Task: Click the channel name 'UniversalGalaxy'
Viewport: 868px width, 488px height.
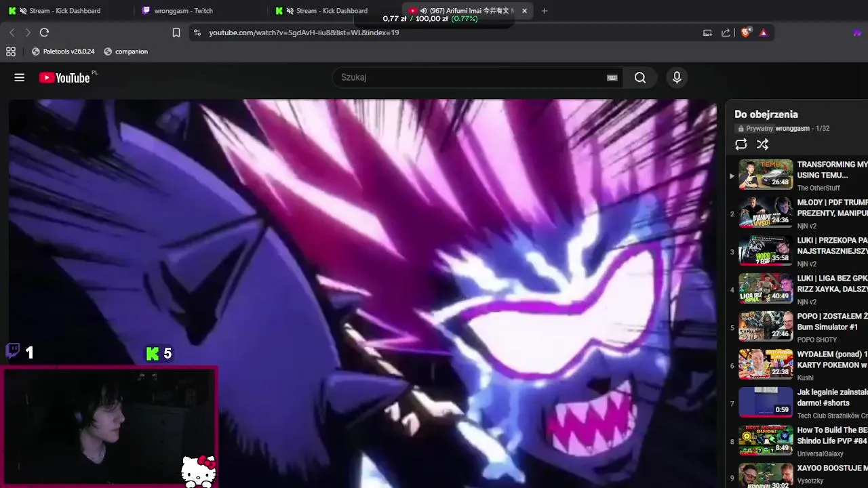Action: (x=821, y=454)
